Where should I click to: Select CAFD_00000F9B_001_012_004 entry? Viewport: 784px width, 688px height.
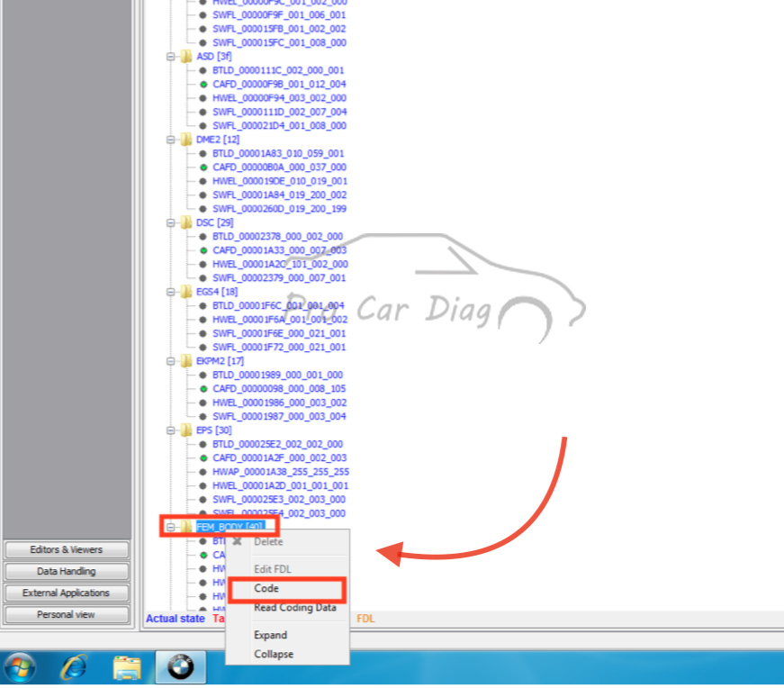click(x=280, y=84)
